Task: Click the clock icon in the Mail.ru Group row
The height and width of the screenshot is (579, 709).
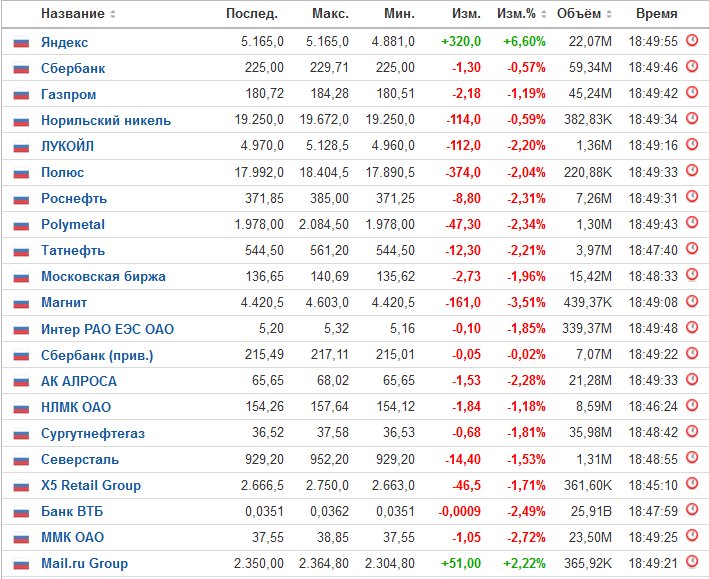Action: pos(692,562)
